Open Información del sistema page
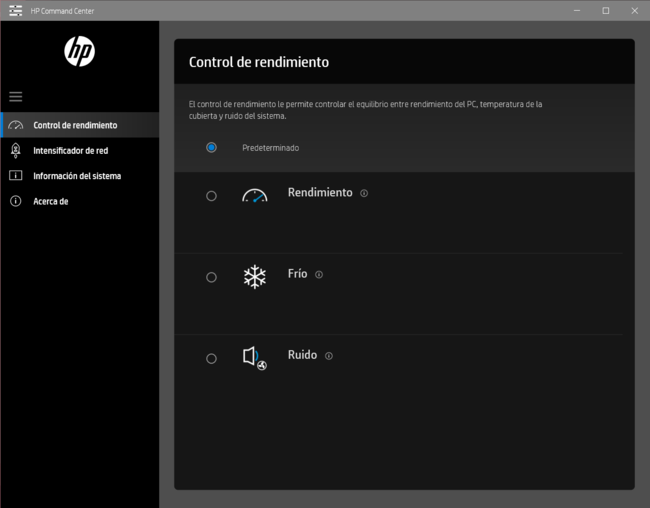 coord(77,176)
